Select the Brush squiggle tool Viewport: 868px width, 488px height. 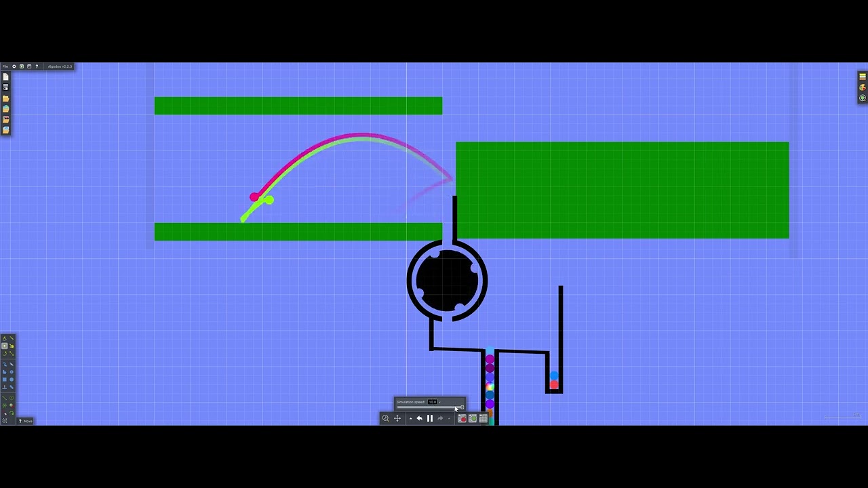[5, 364]
